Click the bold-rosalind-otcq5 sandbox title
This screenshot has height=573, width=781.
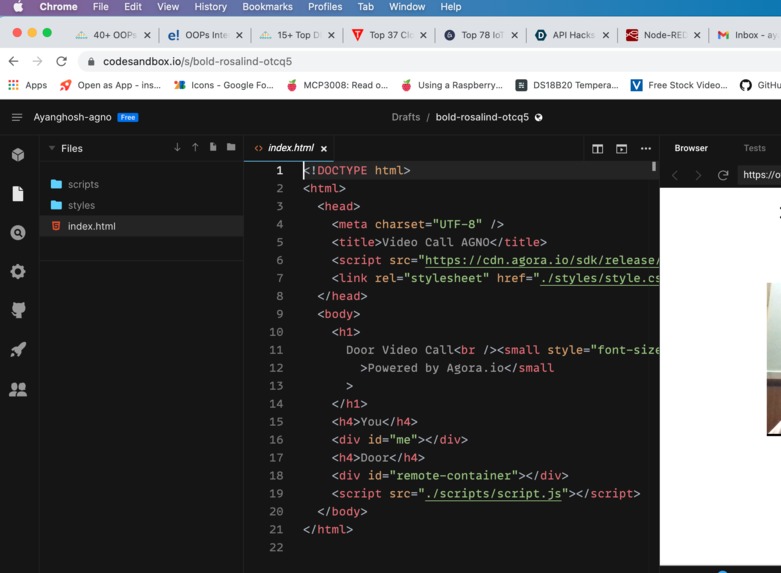482,117
